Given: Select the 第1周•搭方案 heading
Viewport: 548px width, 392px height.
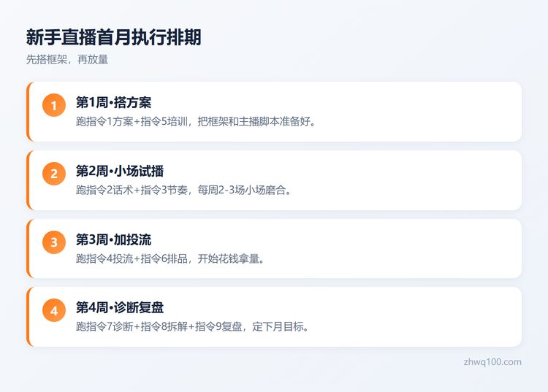Looking at the screenshot, I should tap(113, 103).
